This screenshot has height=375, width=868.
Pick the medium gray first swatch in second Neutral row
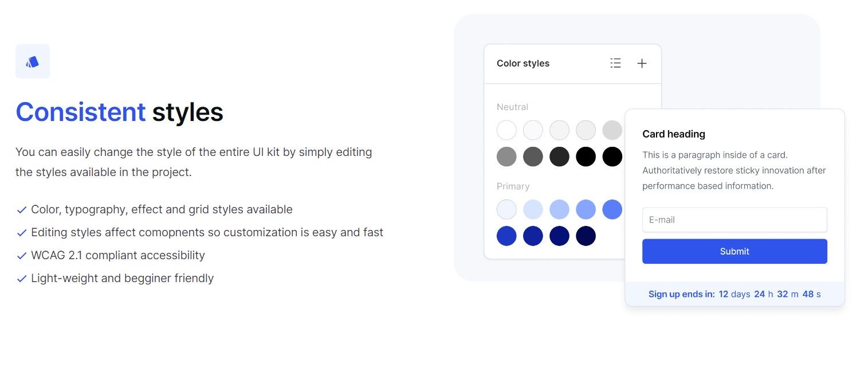(506, 157)
